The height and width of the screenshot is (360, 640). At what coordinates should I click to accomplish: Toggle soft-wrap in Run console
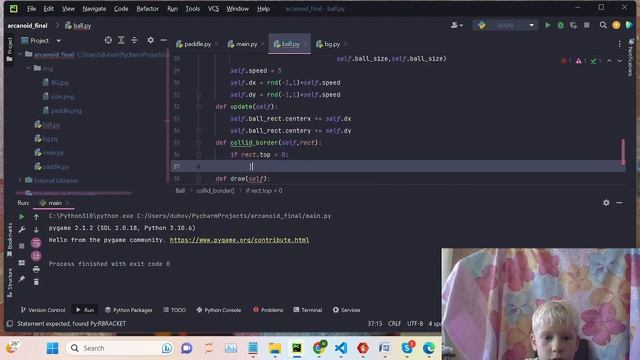(x=36, y=243)
